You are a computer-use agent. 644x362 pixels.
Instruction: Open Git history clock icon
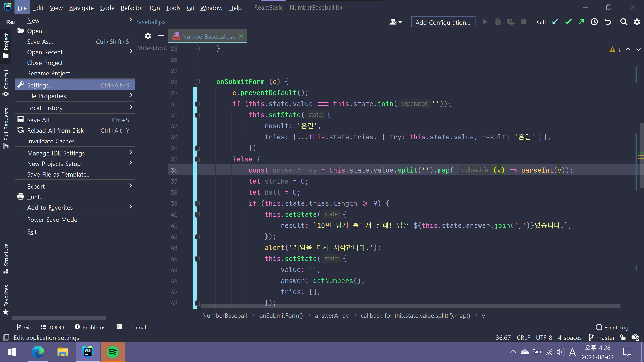click(x=594, y=22)
